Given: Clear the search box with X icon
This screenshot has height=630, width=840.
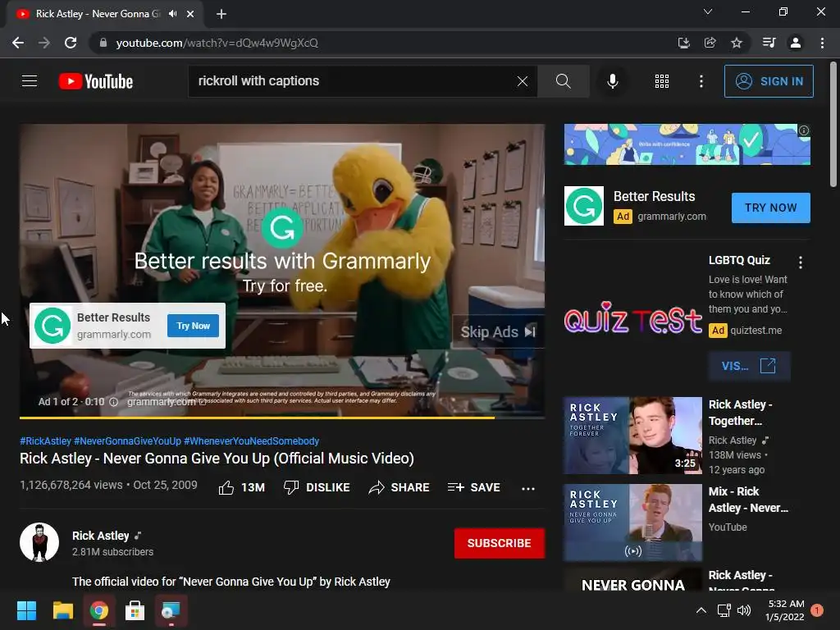Looking at the screenshot, I should pos(523,81).
